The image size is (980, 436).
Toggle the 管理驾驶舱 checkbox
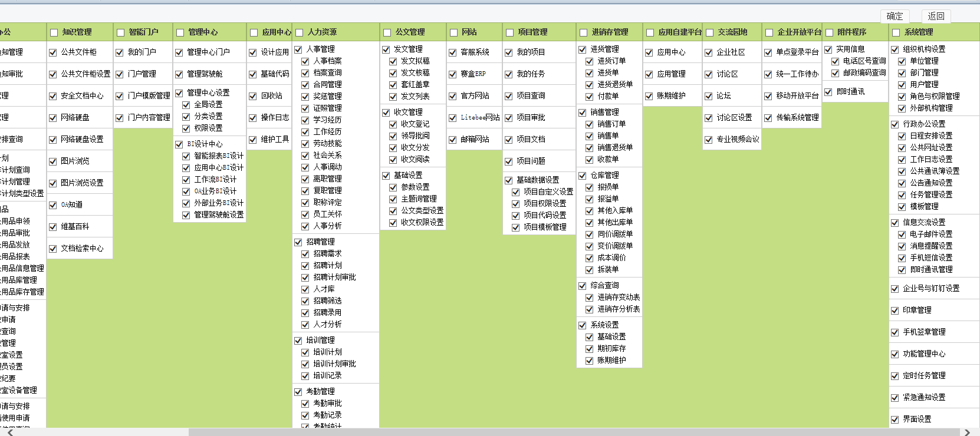tap(179, 74)
